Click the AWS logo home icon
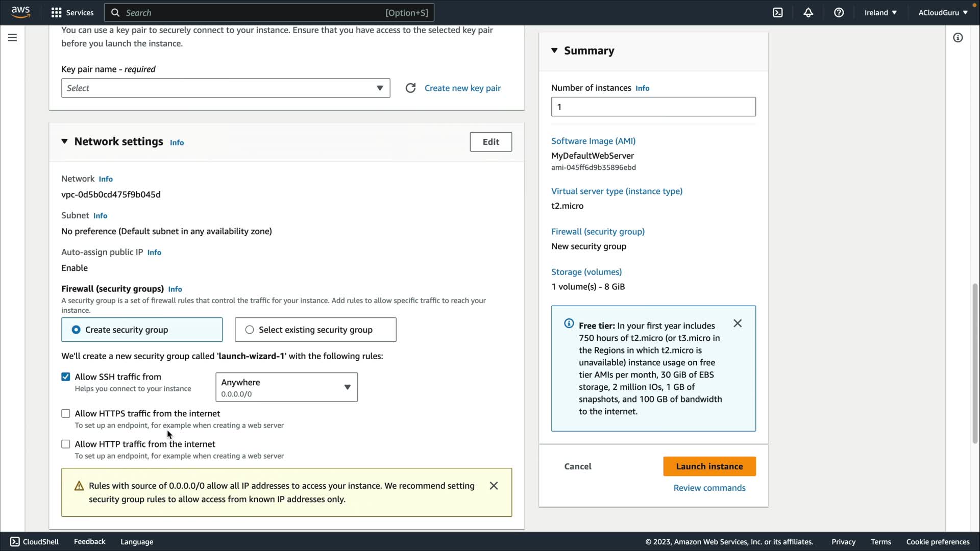Viewport: 980px width, 551px height. pos(20,12)
